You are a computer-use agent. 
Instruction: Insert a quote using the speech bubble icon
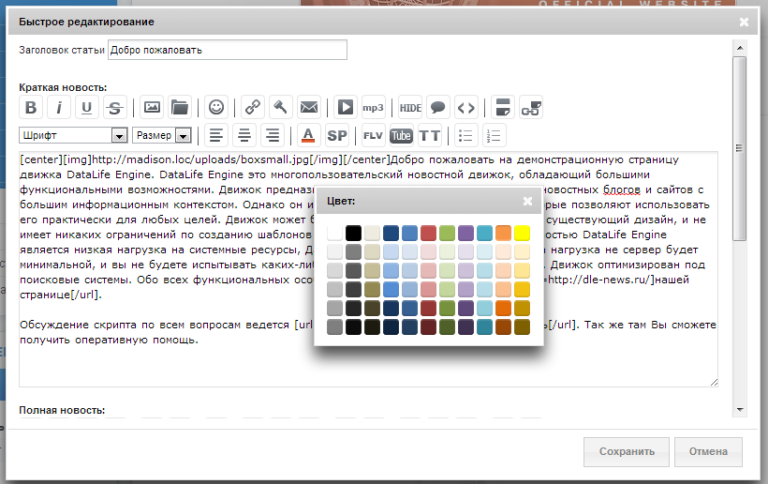pos(438,107)
